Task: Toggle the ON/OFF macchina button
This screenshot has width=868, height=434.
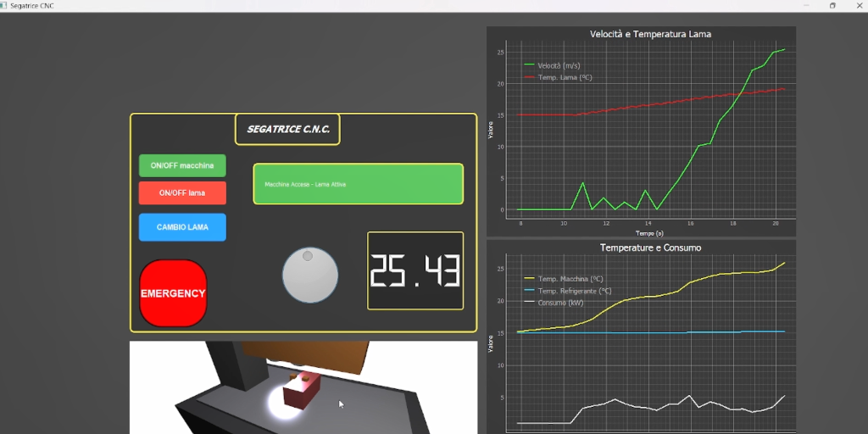Action: [x=182, y=165]
